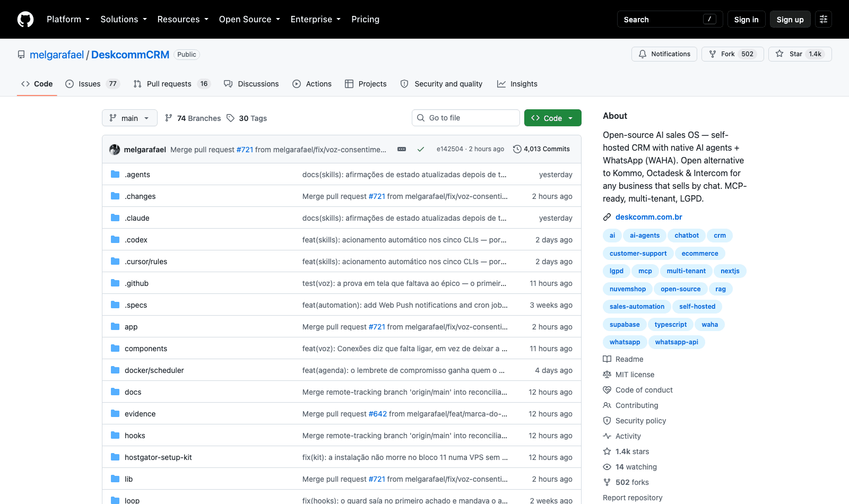Viewport: 849px width, 504px height.
Task: Click the GitHub logo home icon
Action: pyautogui.click(x=25, y=20)
